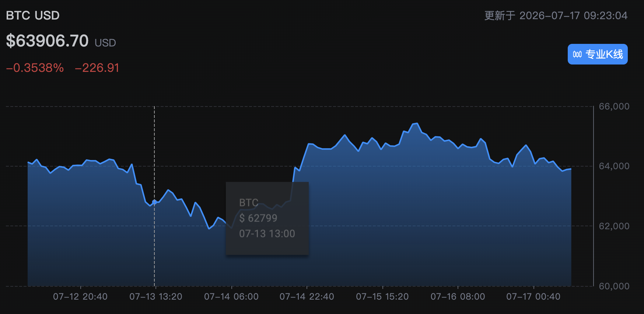Click the 64,000 price axis label
This screenshot has width=644, height=314.
[614, 166]
